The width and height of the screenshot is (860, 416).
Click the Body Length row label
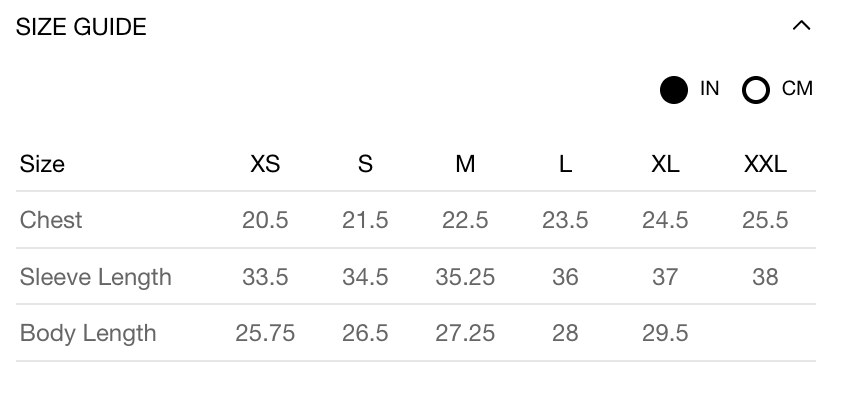click(88, 333)
